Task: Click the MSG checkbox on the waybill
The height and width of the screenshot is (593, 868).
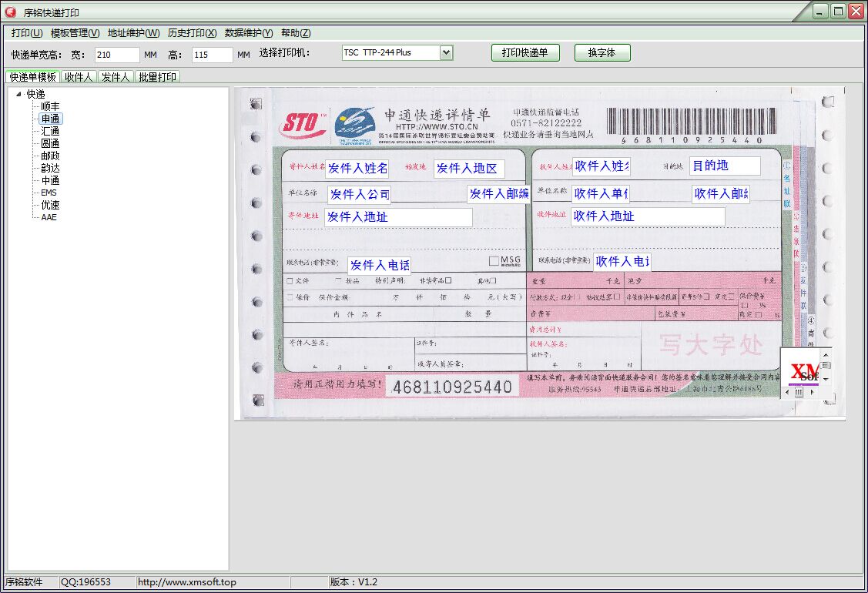Action: point(494,261)
